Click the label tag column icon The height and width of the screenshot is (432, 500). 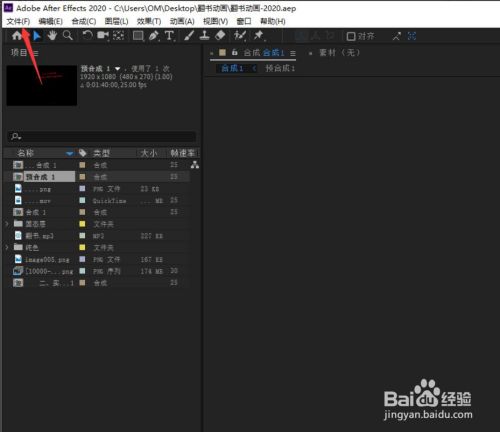coord(82,153)
